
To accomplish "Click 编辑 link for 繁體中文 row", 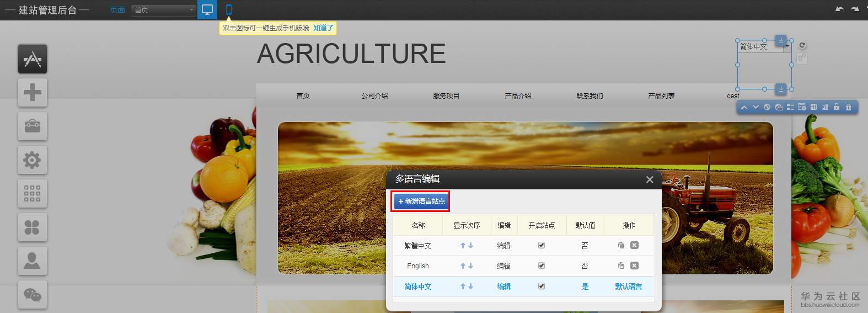I will 504,246.
